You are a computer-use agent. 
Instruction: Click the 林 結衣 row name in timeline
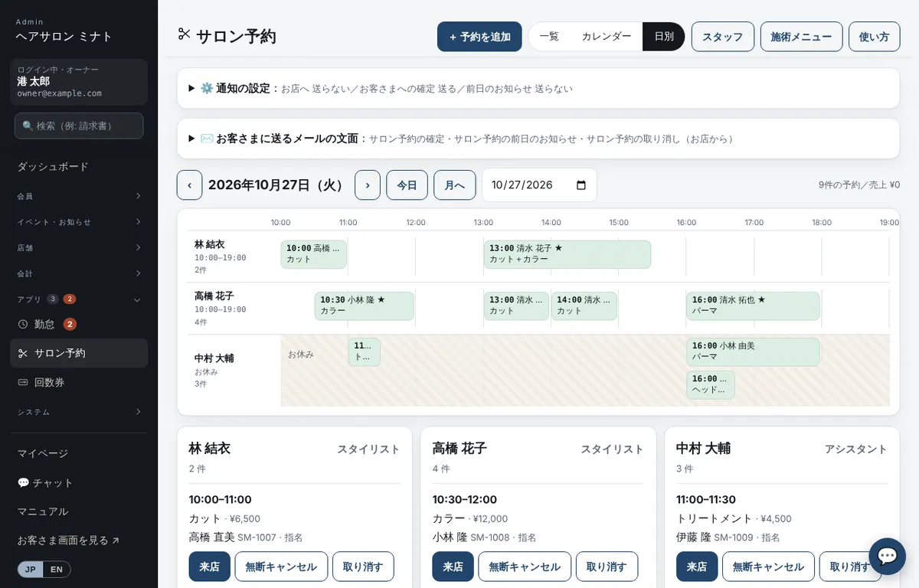[x=210, y=244]
